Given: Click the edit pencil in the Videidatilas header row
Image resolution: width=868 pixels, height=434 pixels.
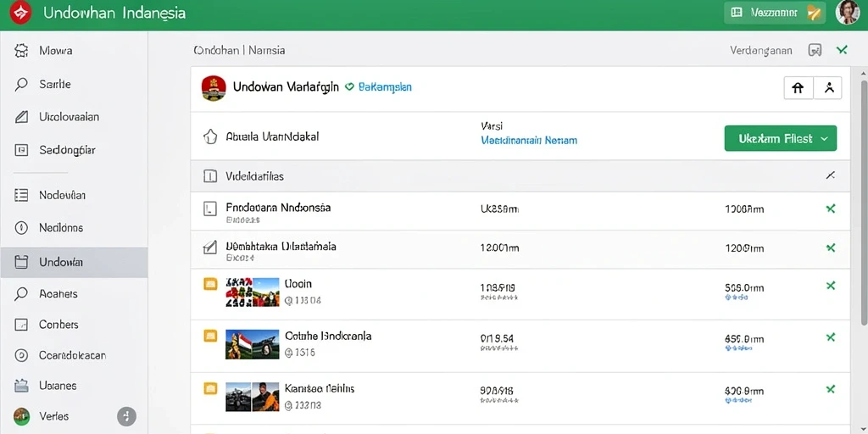Looking at the screenshot, I should (831, 176).
